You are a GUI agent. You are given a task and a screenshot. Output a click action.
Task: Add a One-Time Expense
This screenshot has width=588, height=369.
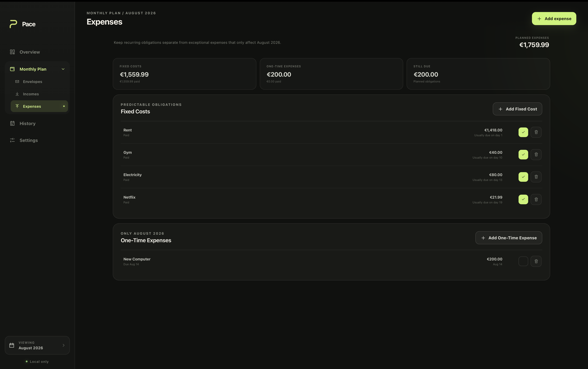point(509,238)
